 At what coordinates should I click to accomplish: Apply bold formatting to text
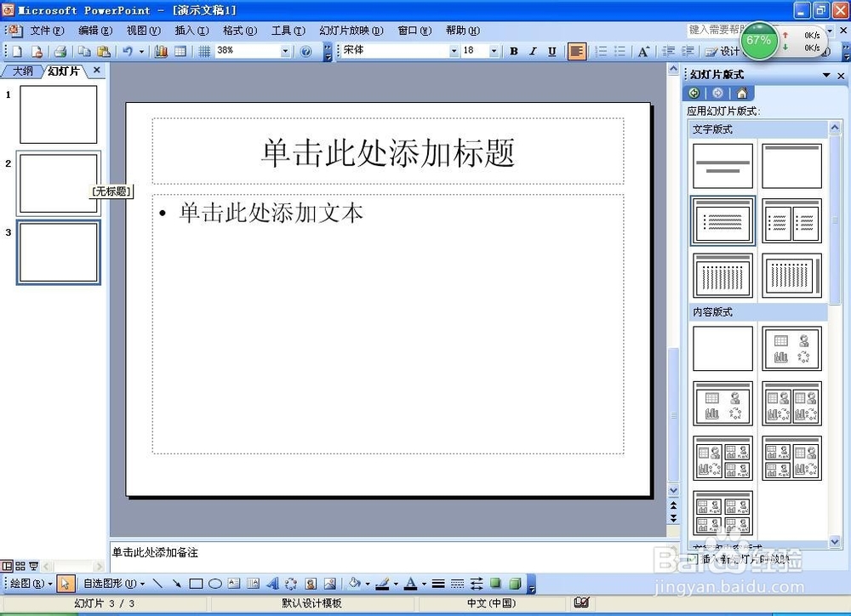513,51
